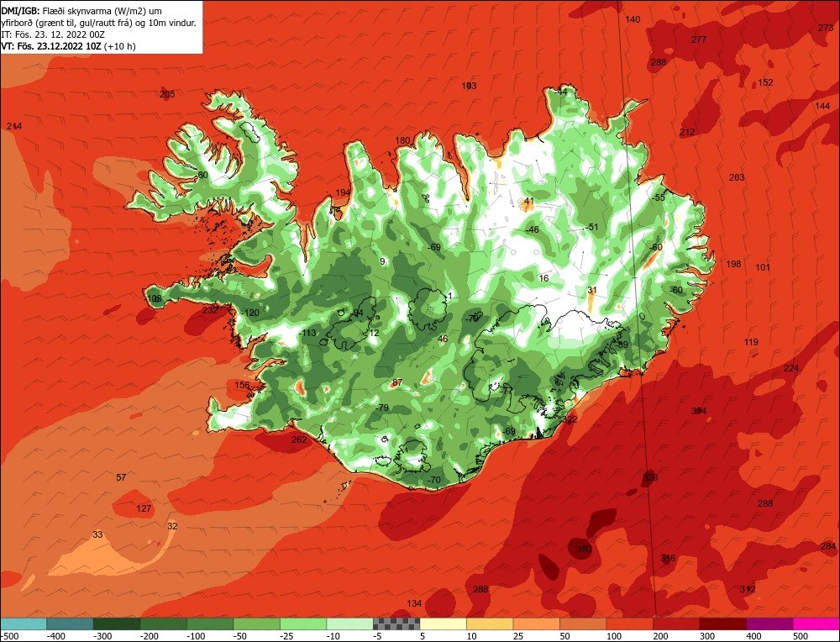
Task: Choose the gold swatch between 10 and 25
Action: (490, 624)
